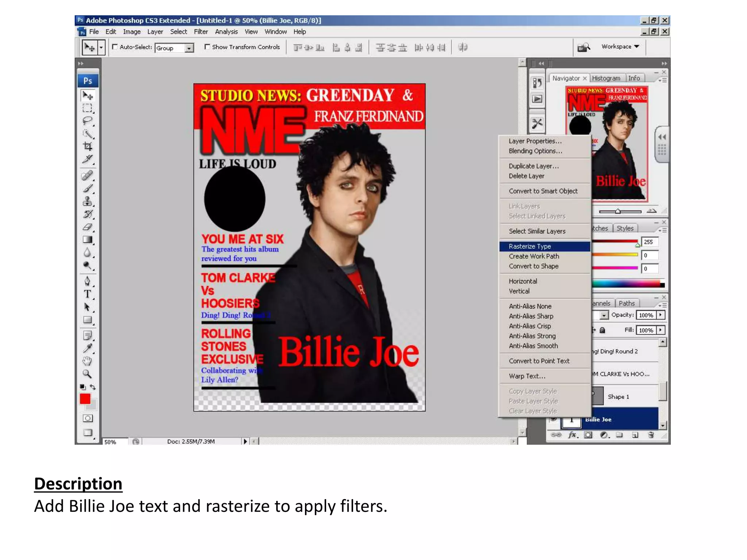Select the Gradient tool
747x560 pixels.
pyautogui.click(x=88, y=240)
